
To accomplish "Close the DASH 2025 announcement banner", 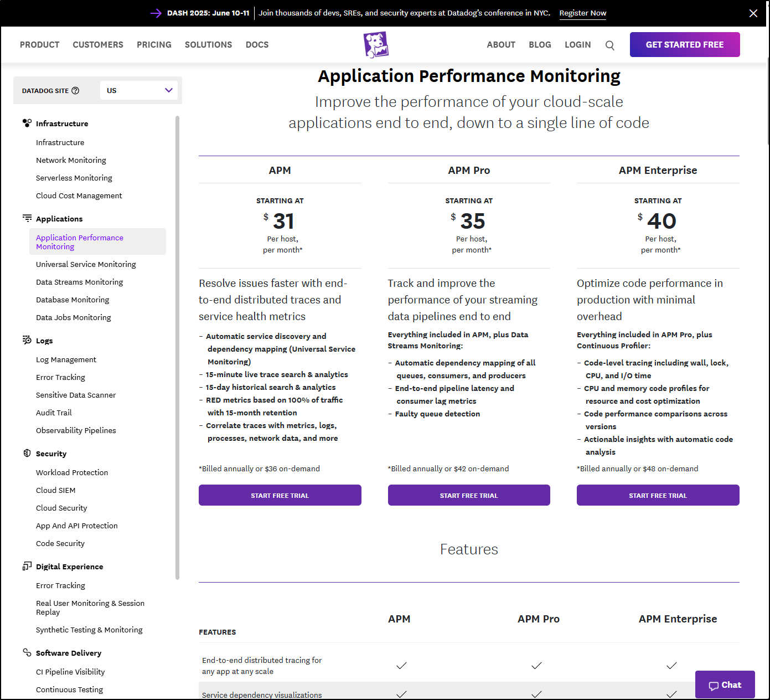I will 753,13.
